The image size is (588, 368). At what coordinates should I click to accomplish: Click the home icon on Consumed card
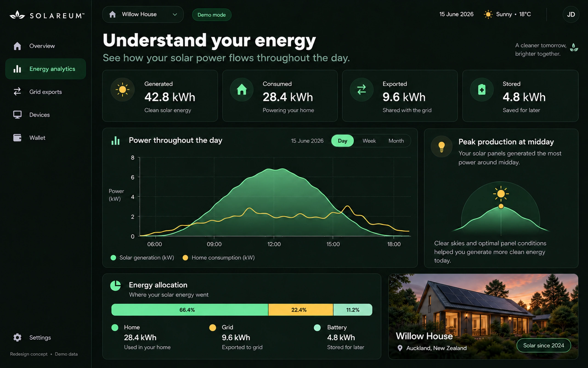coord(242,89)
